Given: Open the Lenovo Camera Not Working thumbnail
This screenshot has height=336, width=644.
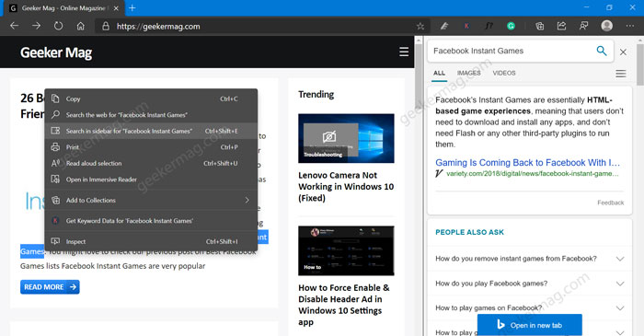Looking at the screenshot, I should tap(346, 138).
